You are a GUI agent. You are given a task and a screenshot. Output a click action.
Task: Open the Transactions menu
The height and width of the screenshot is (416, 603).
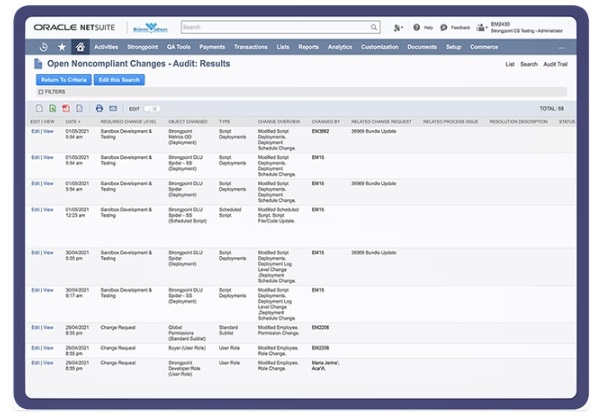(250, 47)
